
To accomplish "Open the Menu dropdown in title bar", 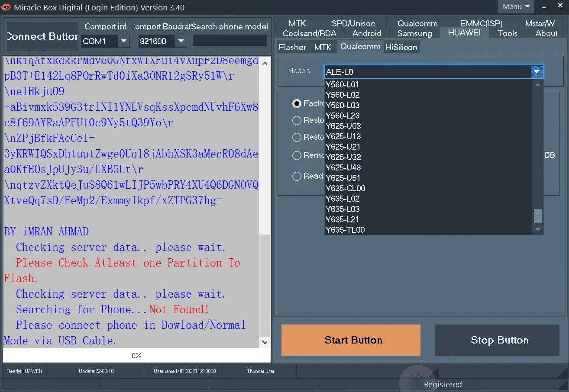I will click(516, 6).
